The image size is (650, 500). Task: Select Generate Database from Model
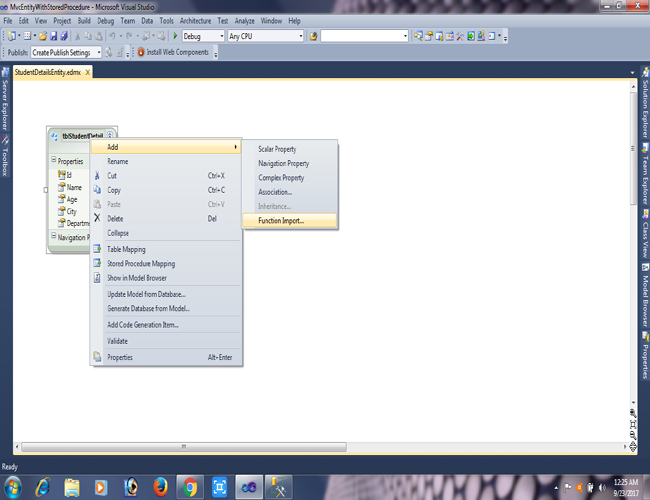coord(166,308)
